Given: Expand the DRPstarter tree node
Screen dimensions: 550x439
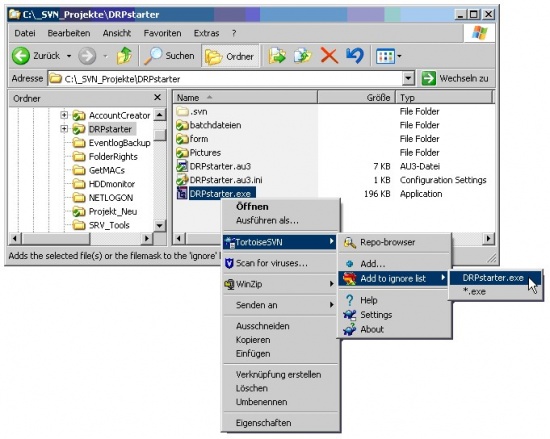Looking at the screenshot, I should 64,129.
